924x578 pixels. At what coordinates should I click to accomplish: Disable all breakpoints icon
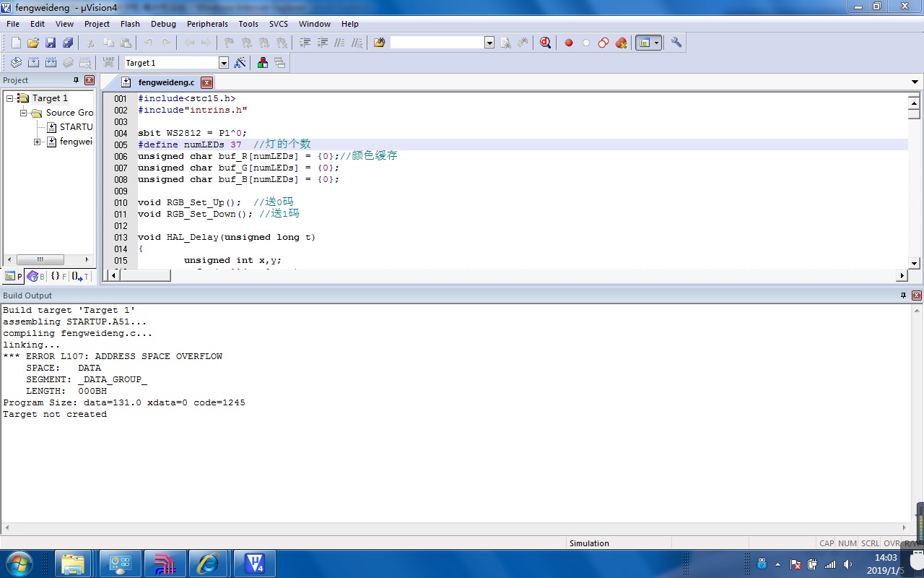click(603, 43)
